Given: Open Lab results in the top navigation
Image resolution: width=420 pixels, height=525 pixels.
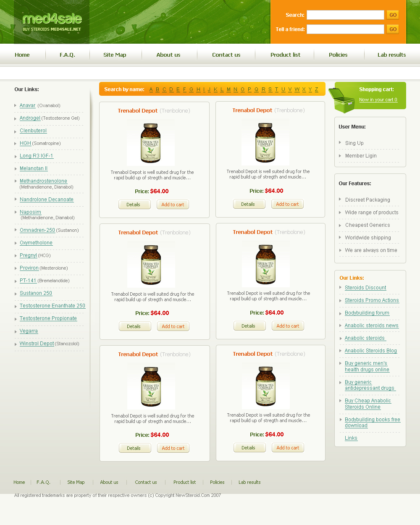Looking at the screenshot, I should (391, 55).
